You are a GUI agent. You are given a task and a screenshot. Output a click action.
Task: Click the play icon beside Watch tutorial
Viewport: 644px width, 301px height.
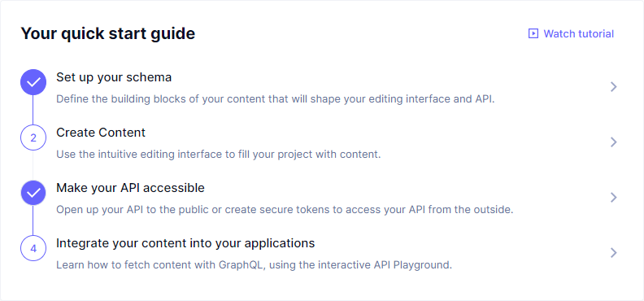[x=533, y=33]
